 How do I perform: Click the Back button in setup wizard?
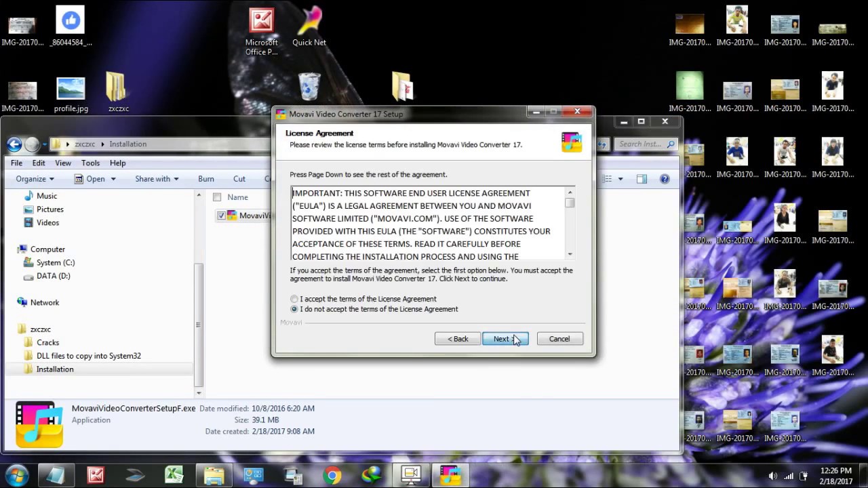point(458,339)
